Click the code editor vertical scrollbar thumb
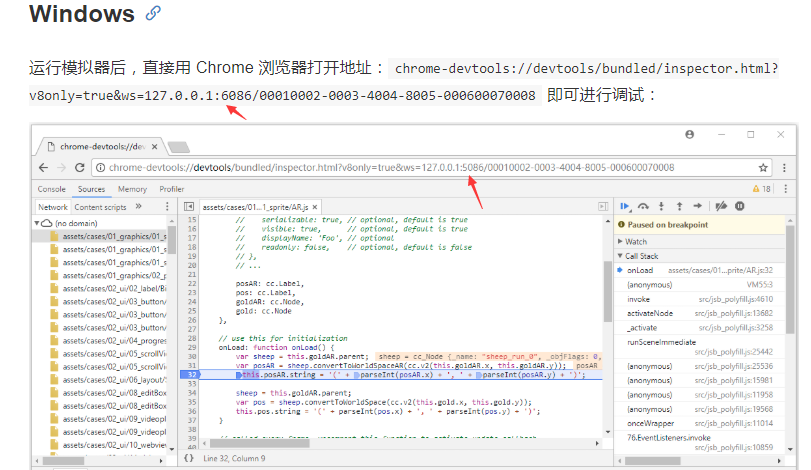811x470 pixels. tap(608, 291)
